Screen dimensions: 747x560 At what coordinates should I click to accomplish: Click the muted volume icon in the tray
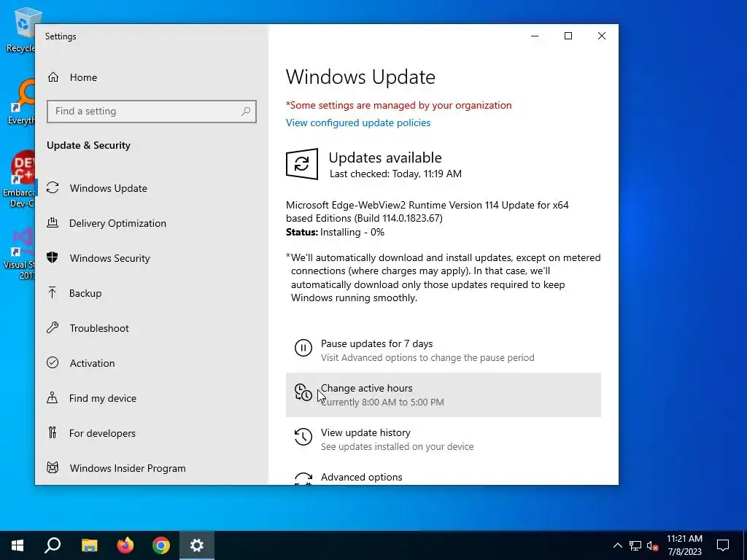pyautogui.click(x=652, y=545)
